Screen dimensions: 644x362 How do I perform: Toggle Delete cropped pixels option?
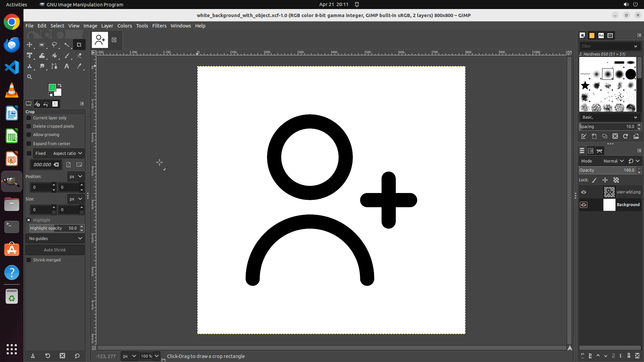tap(29, 126)
